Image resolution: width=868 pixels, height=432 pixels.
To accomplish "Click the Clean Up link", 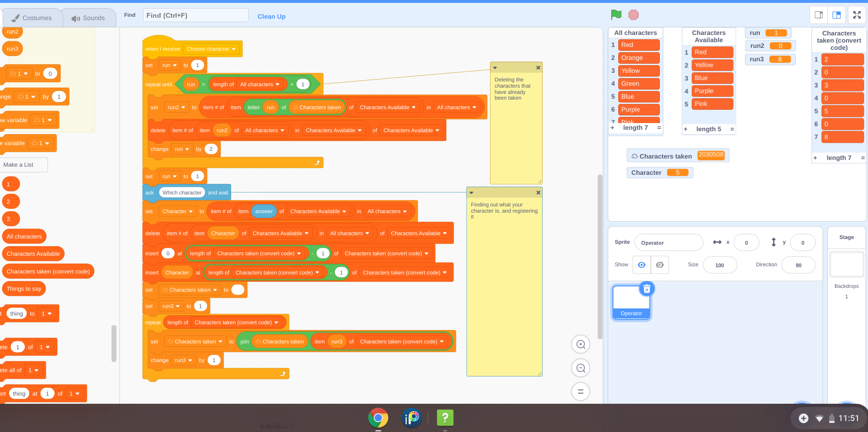I will (x=271, y=16).
